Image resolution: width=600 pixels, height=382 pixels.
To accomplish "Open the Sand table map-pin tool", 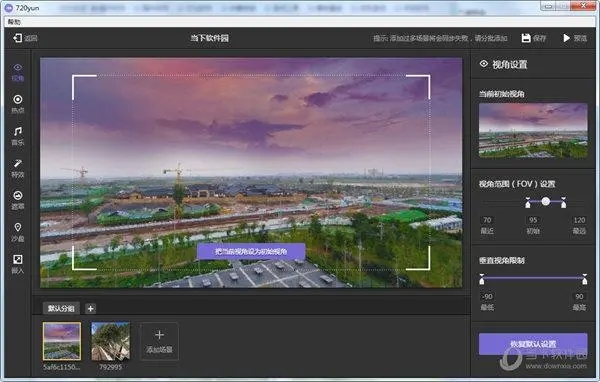I will tap(18, 232).
